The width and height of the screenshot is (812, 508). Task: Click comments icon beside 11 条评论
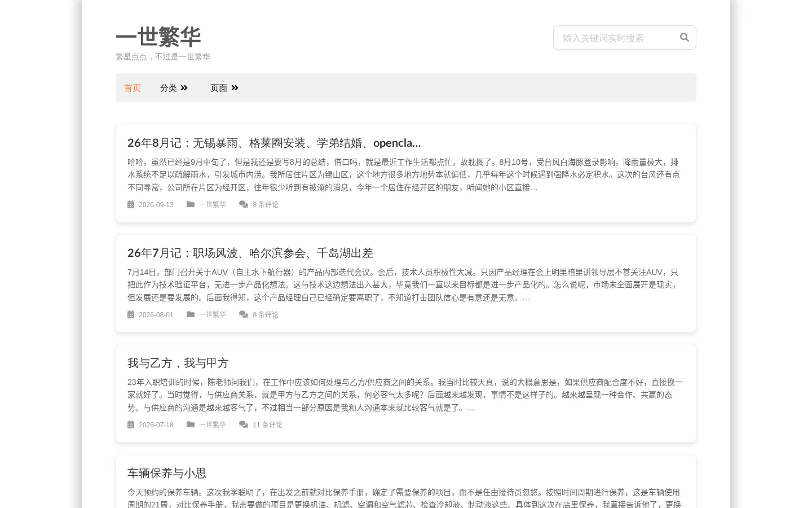pyautogui.click(x=244, y=424)
